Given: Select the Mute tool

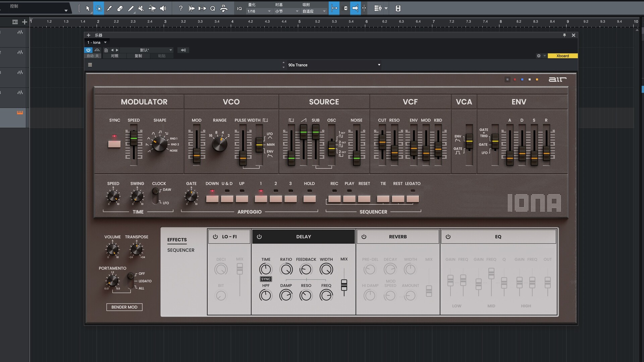Looking at the screenshot, I should pos(141,8).
